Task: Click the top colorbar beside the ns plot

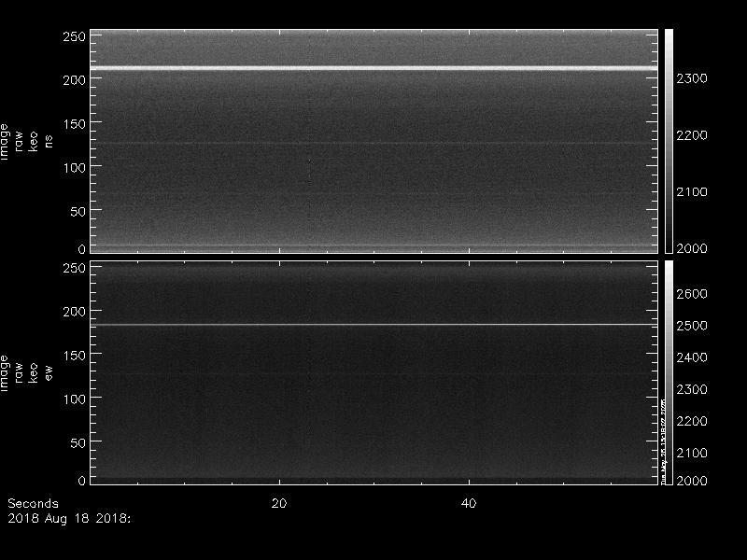Action: coord(669,141)
